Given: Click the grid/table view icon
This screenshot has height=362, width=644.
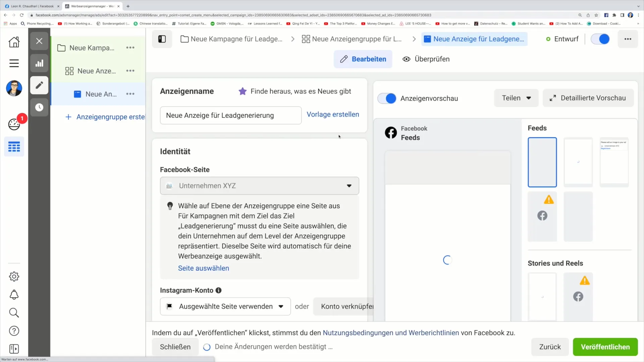Looking at the screenshot, I should point(14,146).
